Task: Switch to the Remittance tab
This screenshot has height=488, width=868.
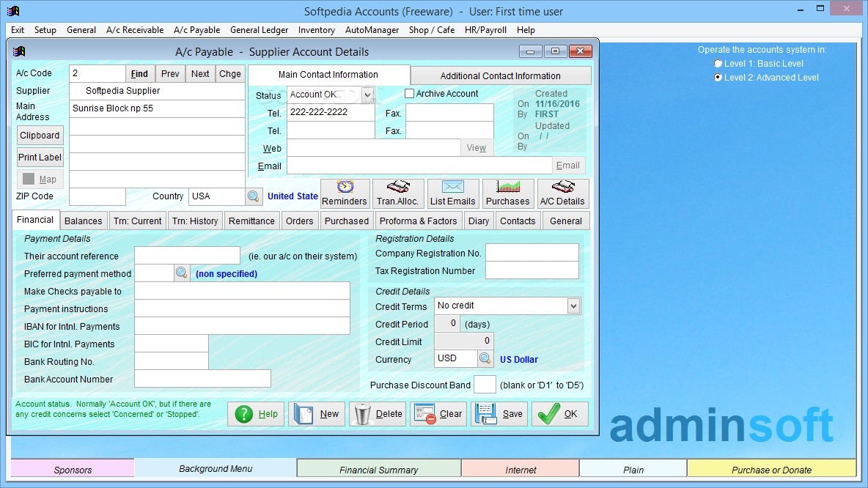Action: [x=251, y=221]
